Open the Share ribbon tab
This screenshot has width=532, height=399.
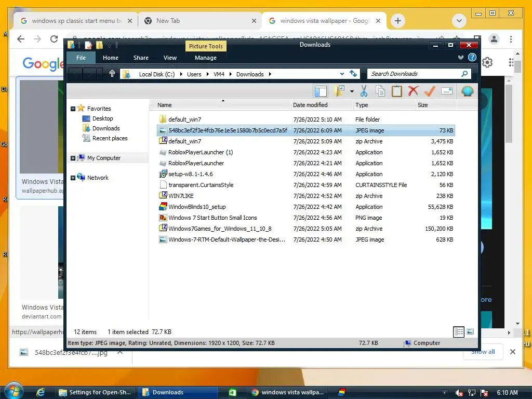(141, 58)
